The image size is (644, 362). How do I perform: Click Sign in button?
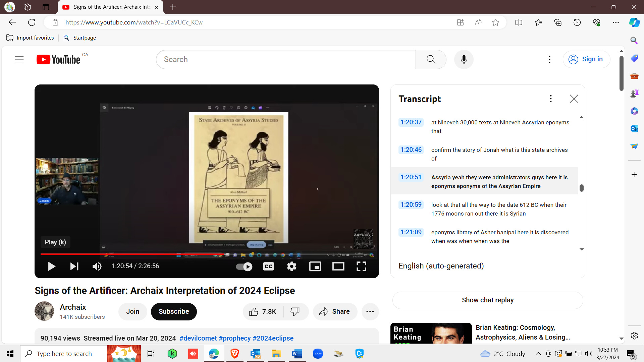[586, 59]
